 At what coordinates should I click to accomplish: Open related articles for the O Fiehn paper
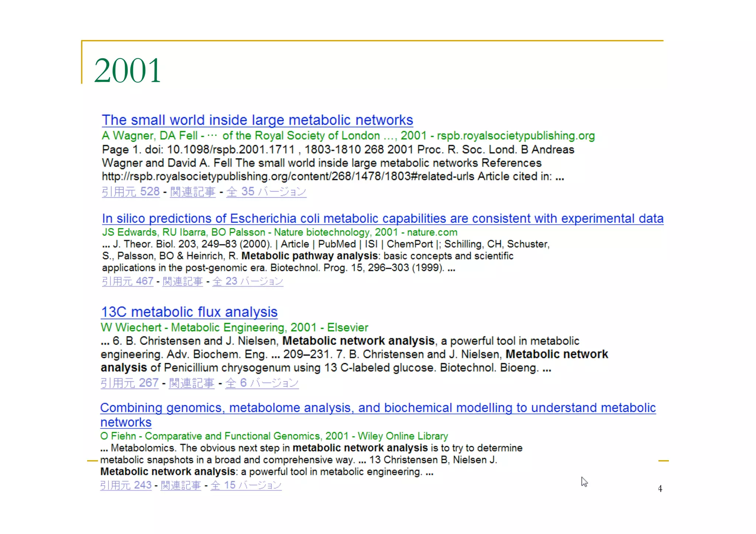181,485
